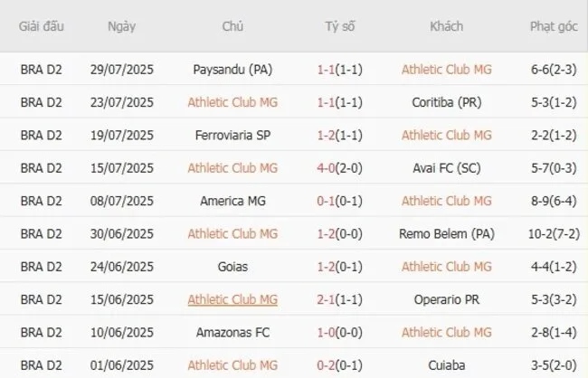Click the 2-1 score versus Operario PR
588x378 pixels.
(x=329, y=299)
